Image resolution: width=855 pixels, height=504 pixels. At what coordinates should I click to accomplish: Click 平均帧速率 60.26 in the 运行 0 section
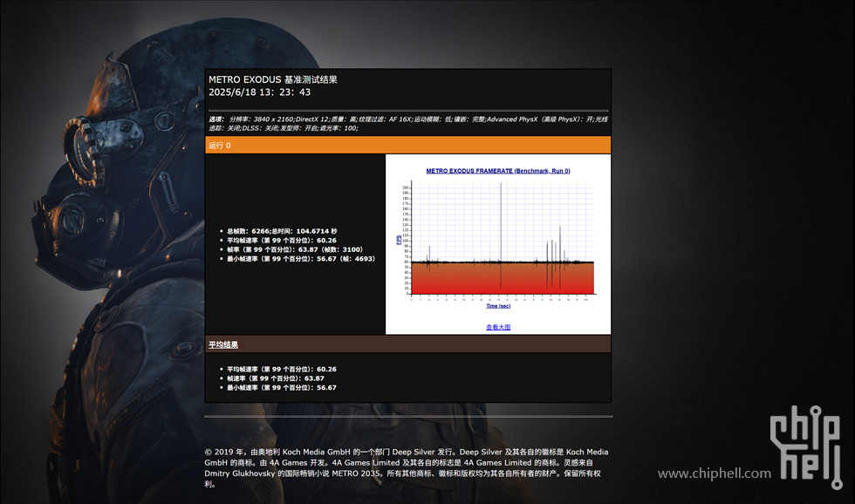281,241
